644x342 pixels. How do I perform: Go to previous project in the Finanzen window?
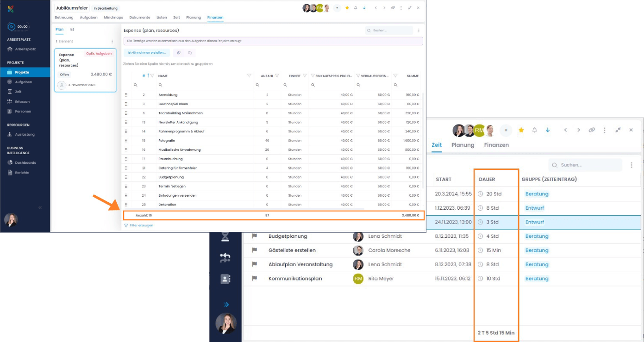[375, 8]
